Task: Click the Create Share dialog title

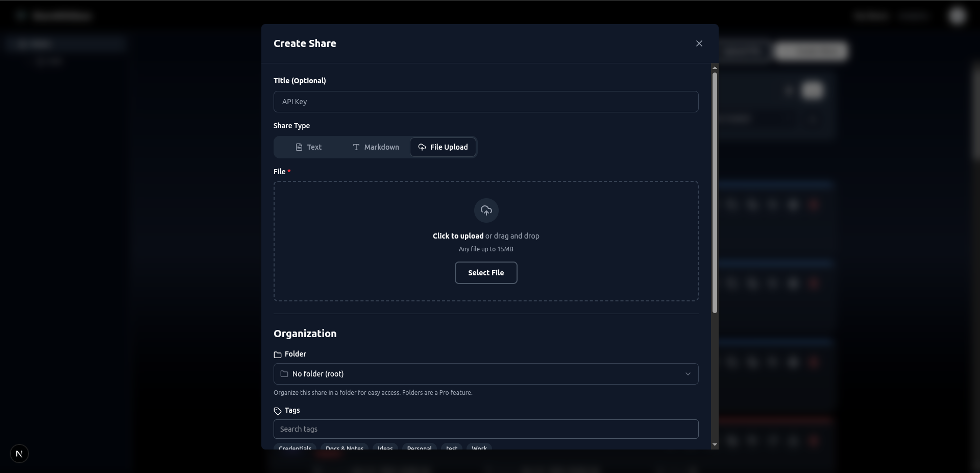Action: (305, 43)
